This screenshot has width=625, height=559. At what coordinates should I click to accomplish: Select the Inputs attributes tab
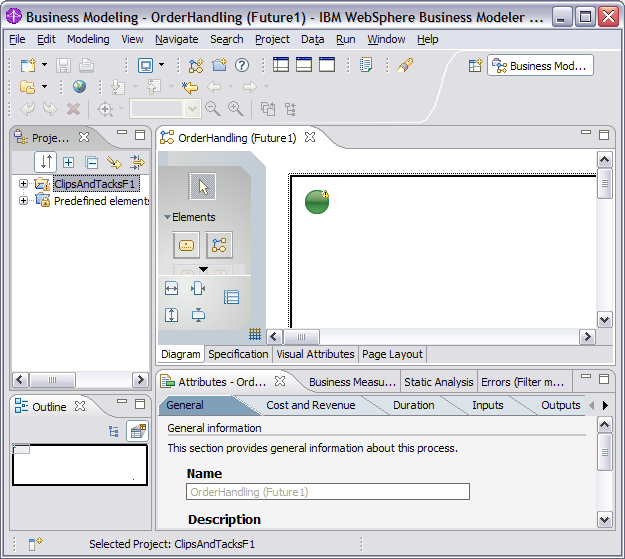point(487,405)
